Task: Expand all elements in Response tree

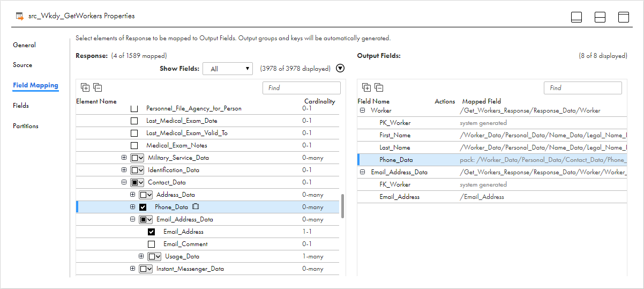Action: pyautogui.click(x=85, y=87)
